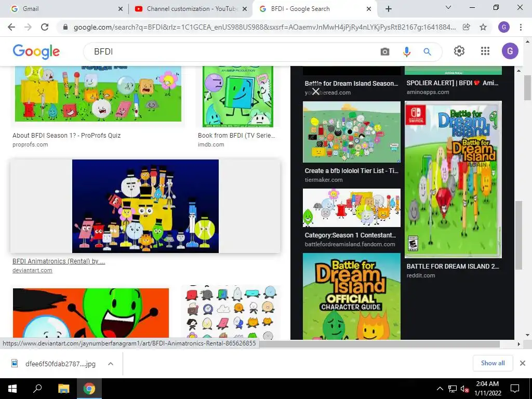Image resolution: width=532 pixels, height=399 pixels.
Task: Click the deviantart.com source link
Action: pos(32,270)
